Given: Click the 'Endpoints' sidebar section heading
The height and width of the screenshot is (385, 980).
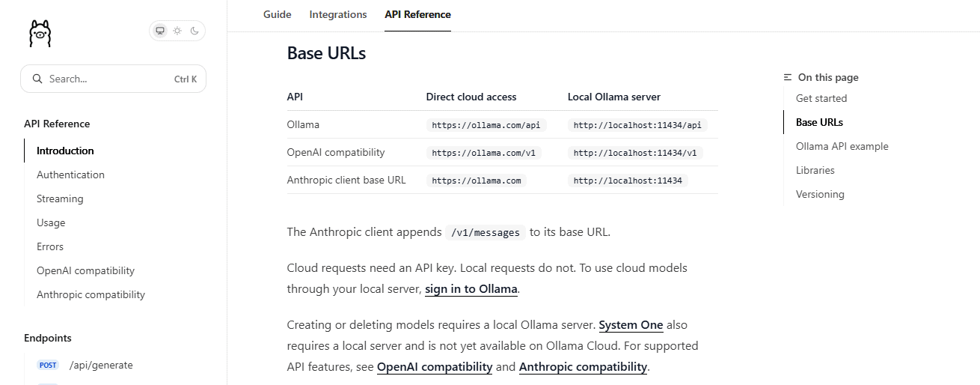Looking at the screenshot, I should (x=48, y=338).
